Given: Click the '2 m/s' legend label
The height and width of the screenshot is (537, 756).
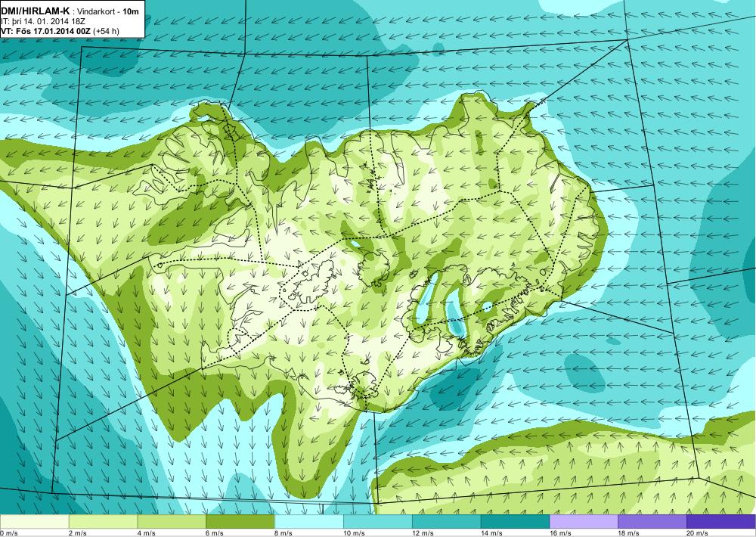Looking at the screenshot, I should coord(78,533).
